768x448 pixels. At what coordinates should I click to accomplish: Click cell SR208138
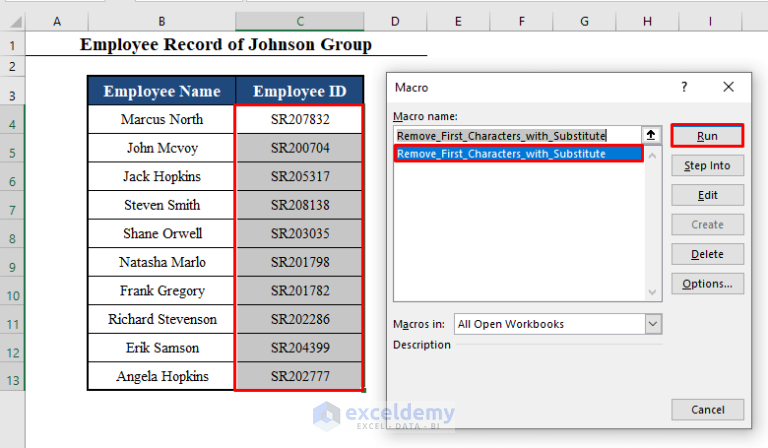pos(300,205)
